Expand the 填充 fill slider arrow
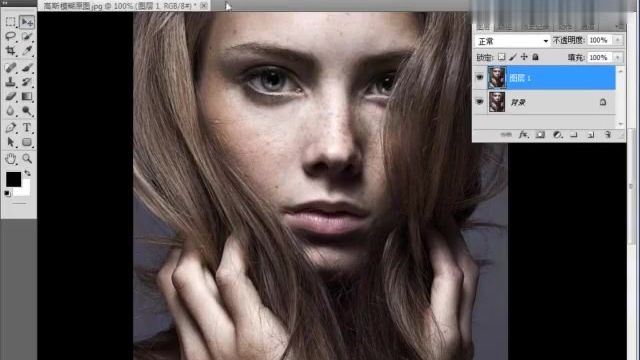Screen dimensions: 640x360 click(618, 58)
